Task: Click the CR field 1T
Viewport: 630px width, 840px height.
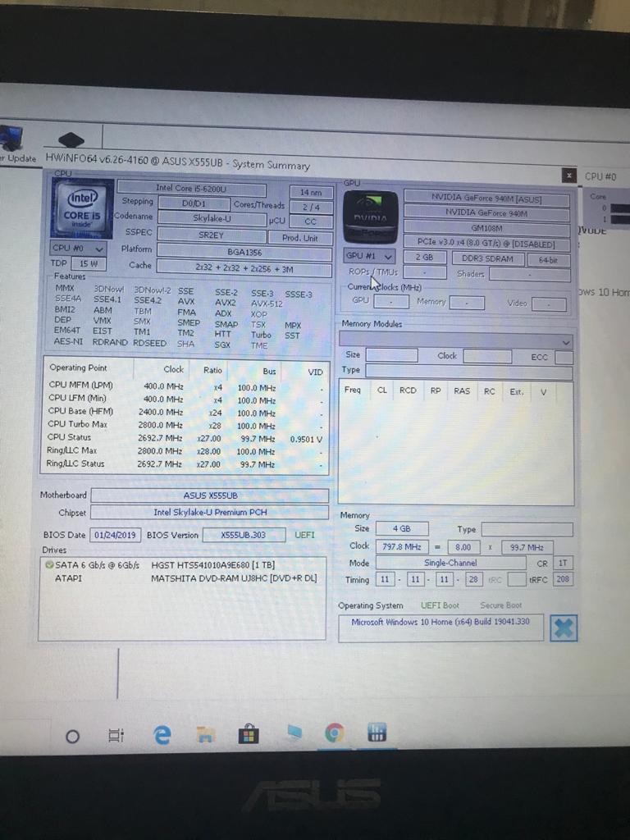Action: [x=563, y=563]
